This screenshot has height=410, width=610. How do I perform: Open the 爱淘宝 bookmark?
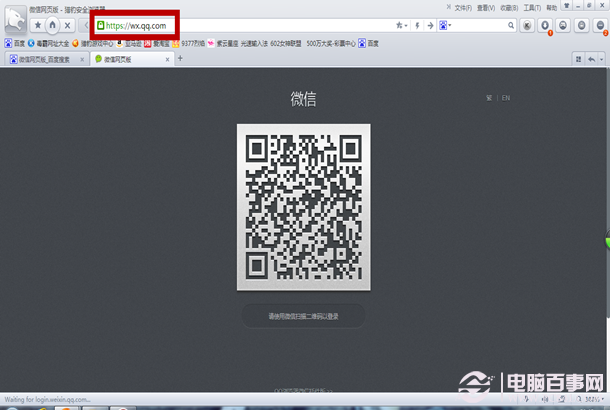[x=157, y=43]
